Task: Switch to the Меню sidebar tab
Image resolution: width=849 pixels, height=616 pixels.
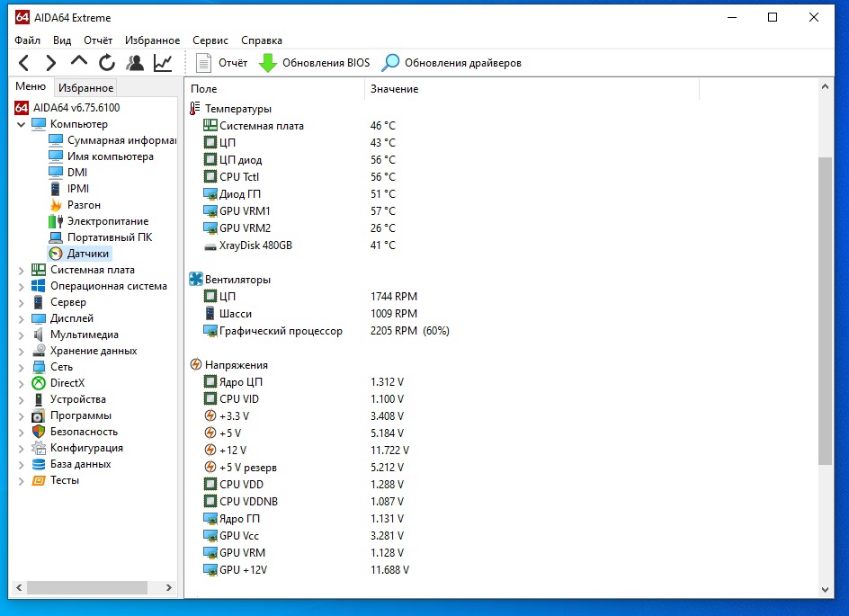Action: (31, 86)
